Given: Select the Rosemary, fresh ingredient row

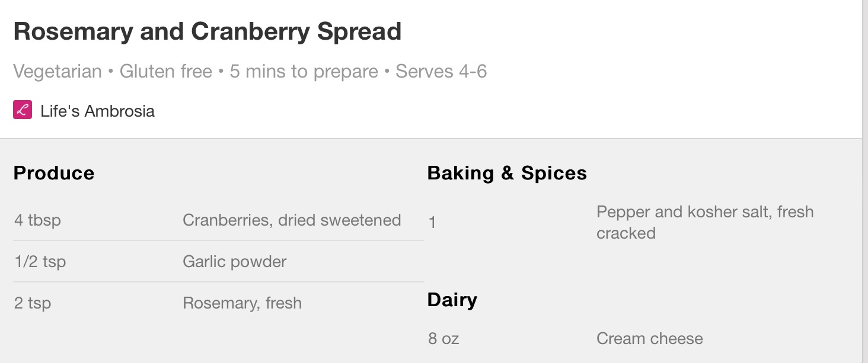Looking at the screenshot, I should [219, 303].
